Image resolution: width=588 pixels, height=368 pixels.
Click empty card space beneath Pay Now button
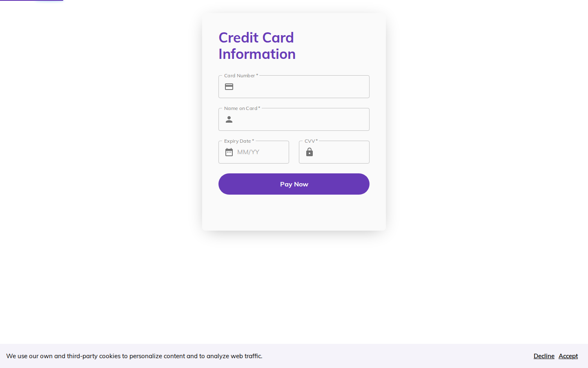[294, 213]
